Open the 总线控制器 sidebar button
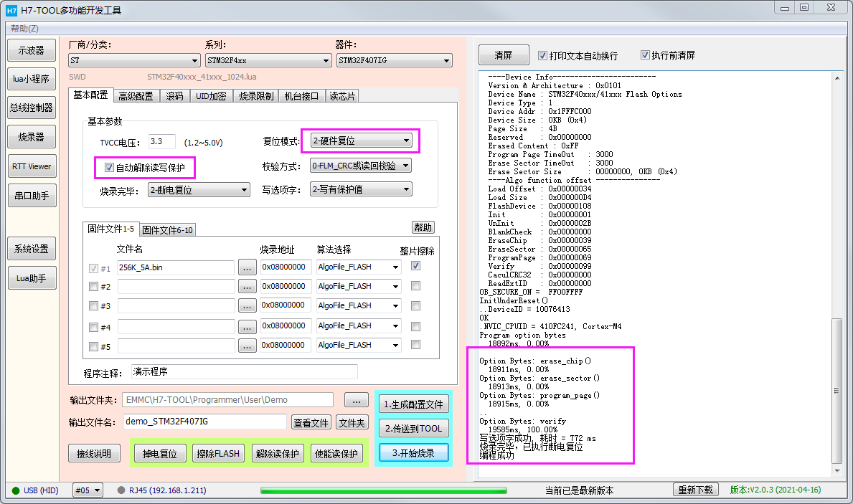 point(32,108)
